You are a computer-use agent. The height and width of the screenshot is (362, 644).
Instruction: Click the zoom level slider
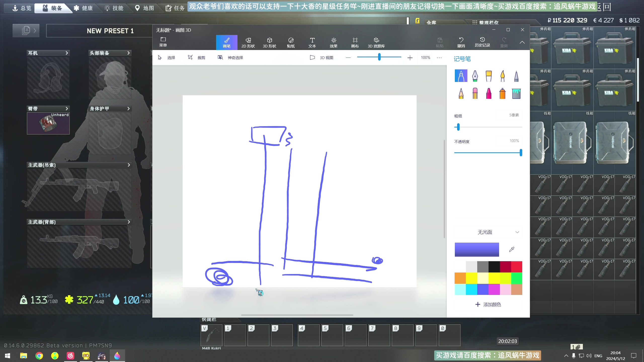379,57
